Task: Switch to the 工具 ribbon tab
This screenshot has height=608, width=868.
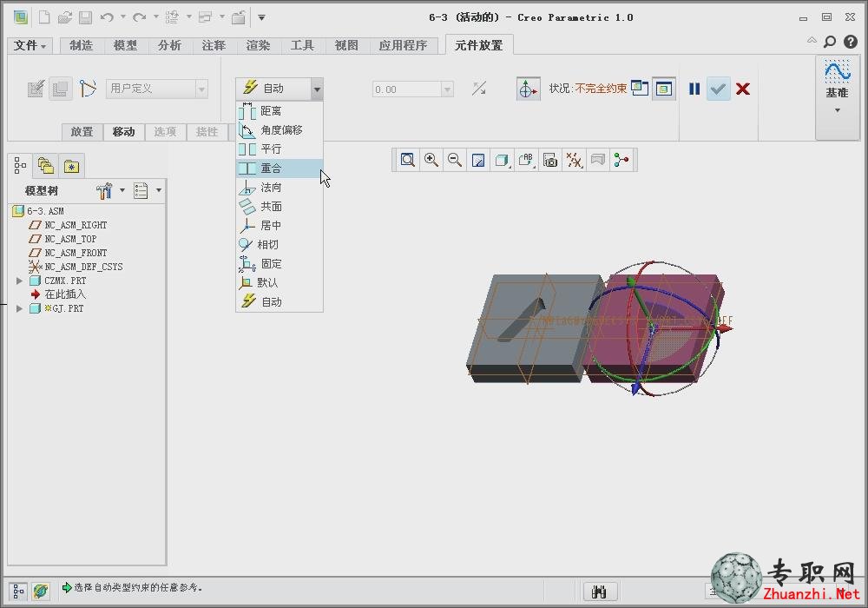Action: [x=302, y=45]
